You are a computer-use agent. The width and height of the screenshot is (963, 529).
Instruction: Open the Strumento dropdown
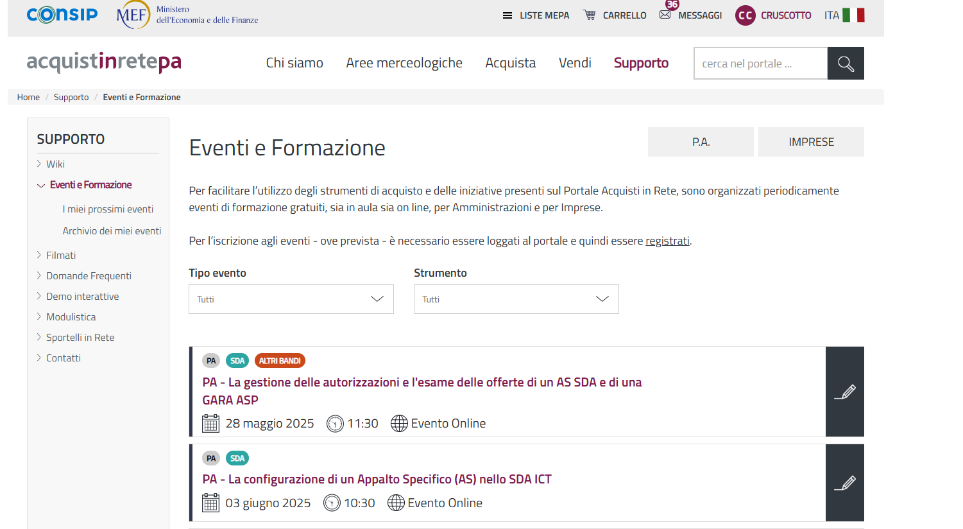(516, 299)
